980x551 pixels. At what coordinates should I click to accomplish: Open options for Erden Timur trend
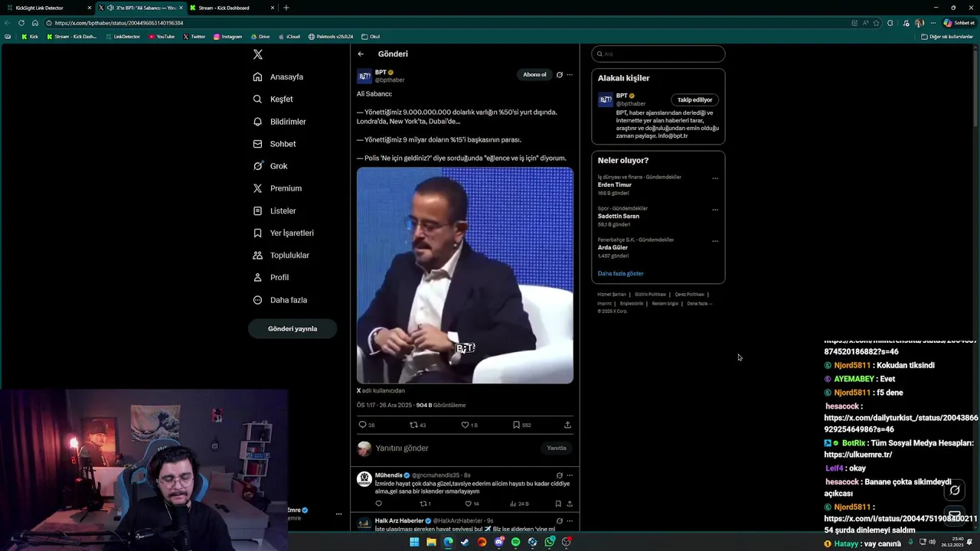(715, 178)
